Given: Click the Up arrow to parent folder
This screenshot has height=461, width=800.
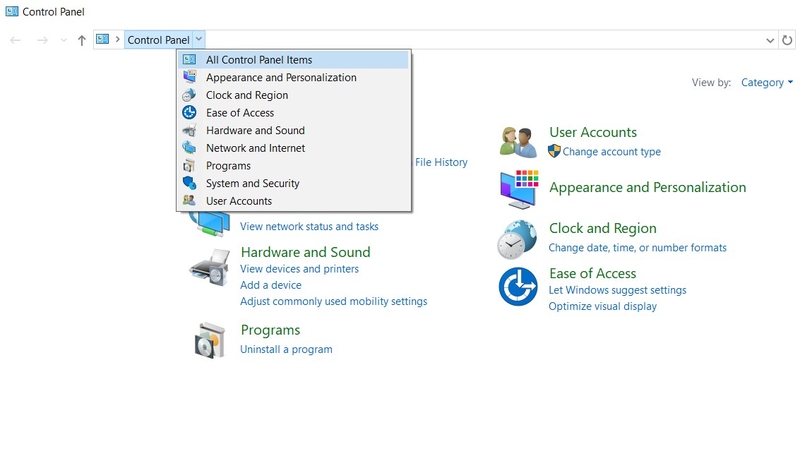Looking at the screenshot, I should tap(82, 40).
